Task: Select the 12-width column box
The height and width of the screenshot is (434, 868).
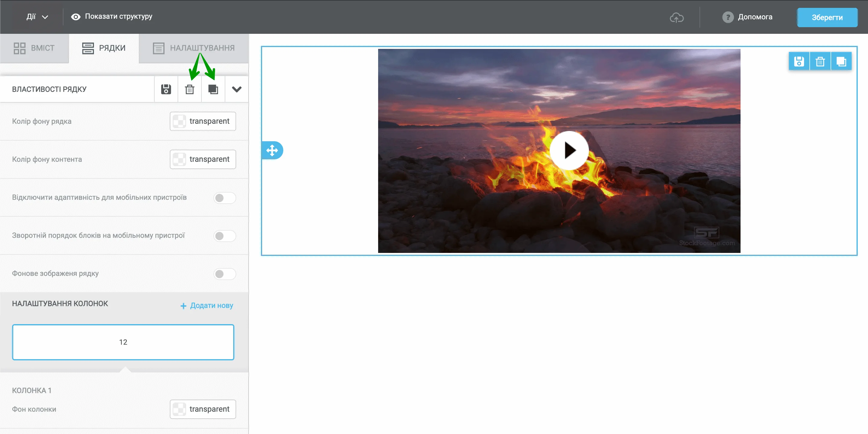Action: click(123, 342)
